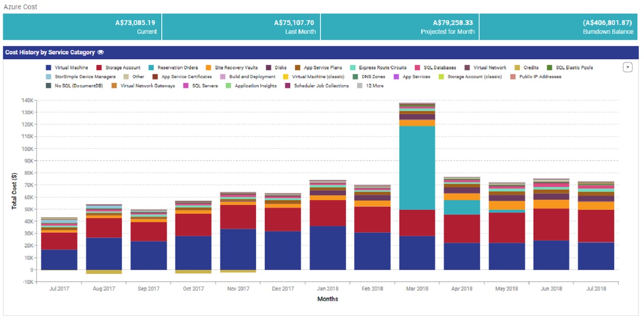Click the SQL Elastic Pools legend entry

(x=570, y=68)
